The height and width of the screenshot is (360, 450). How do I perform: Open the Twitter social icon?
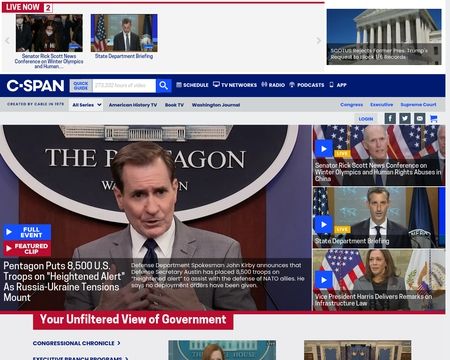[405, 118]
